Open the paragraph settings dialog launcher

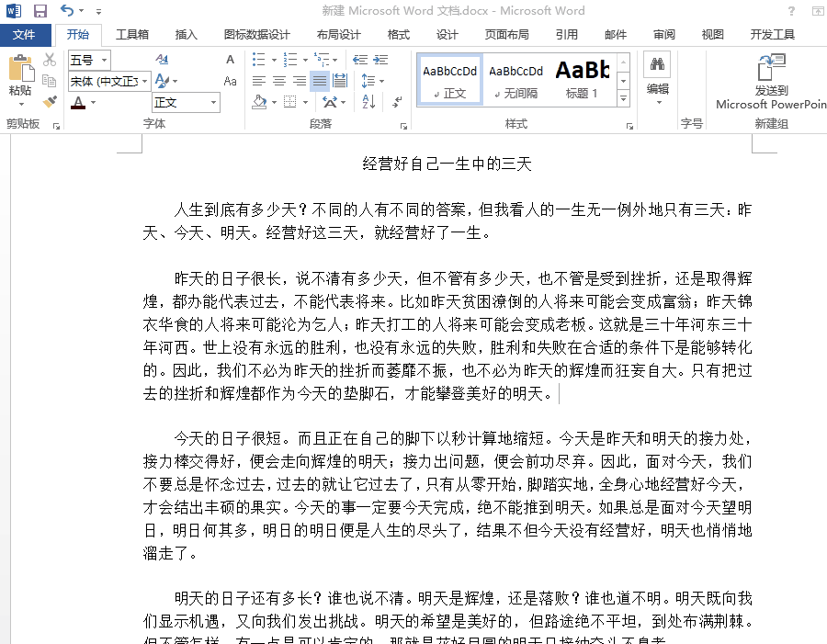pyautogui.click(x=404, y=126)
